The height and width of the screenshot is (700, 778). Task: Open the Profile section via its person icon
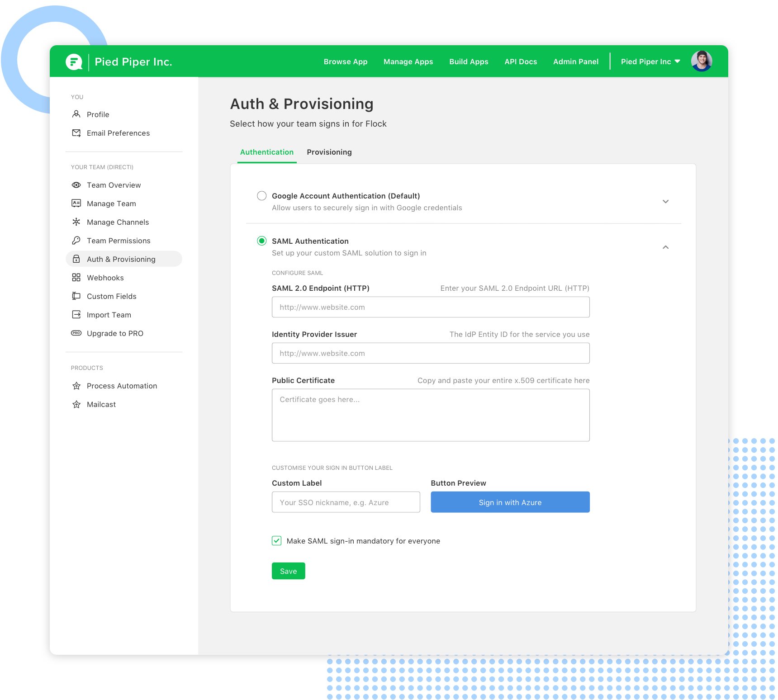click(76, 114)
